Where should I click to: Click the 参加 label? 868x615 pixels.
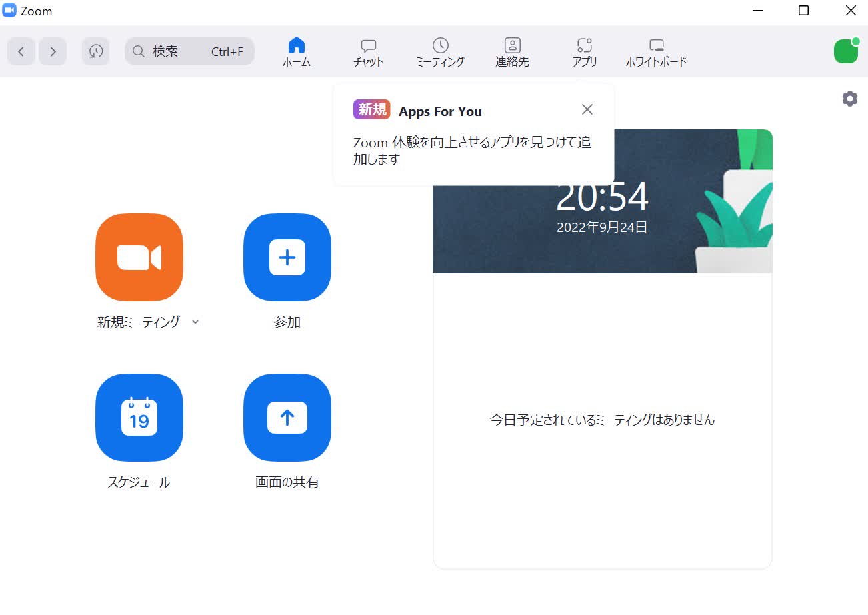287,322
